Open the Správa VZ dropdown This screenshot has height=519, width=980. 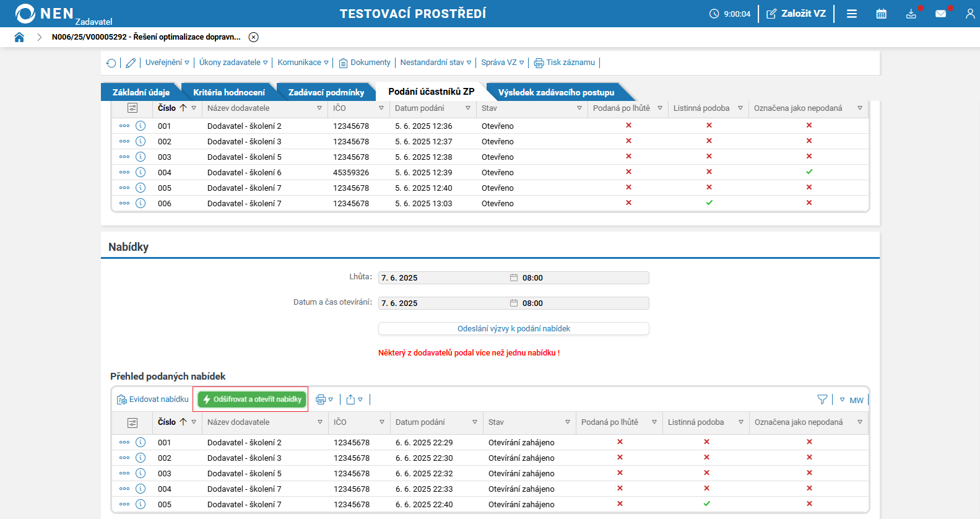503,63
